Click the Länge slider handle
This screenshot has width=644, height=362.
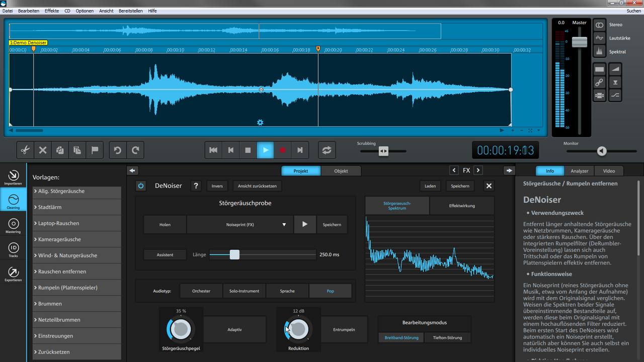click(234, 254)
